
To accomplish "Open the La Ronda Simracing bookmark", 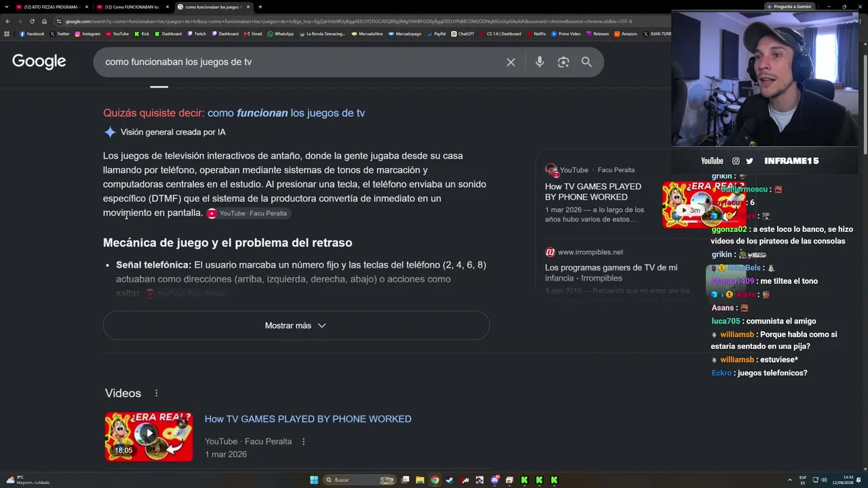I will tap(322, 34).
